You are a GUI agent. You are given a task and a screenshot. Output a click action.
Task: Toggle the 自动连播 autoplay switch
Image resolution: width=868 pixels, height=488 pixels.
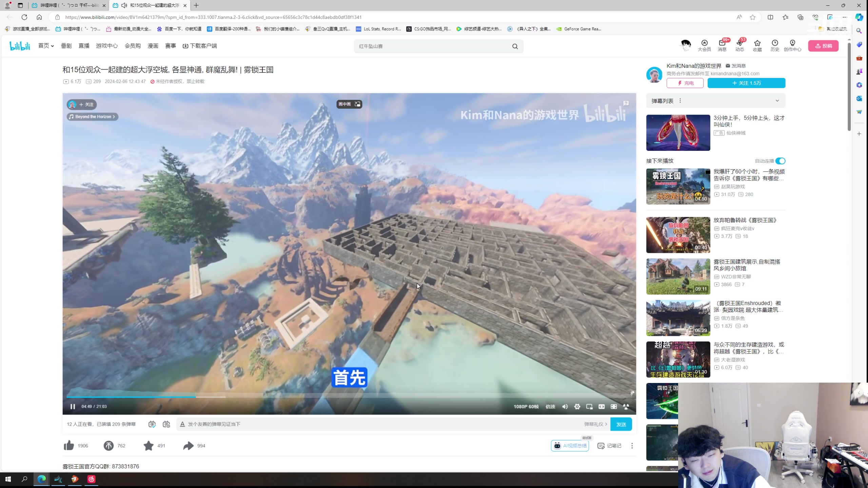pos(780,161)
